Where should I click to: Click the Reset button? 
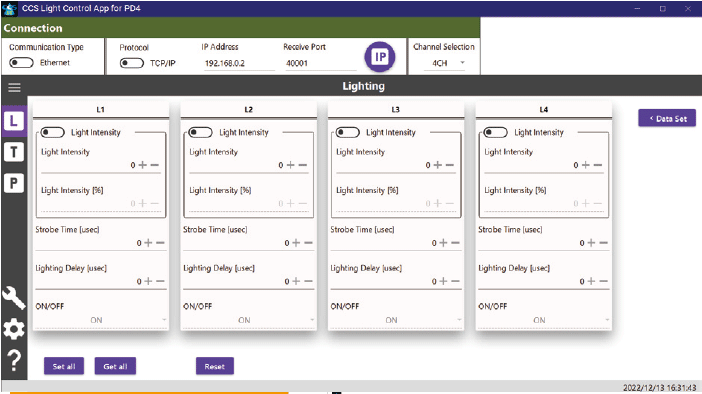point(214,366)
